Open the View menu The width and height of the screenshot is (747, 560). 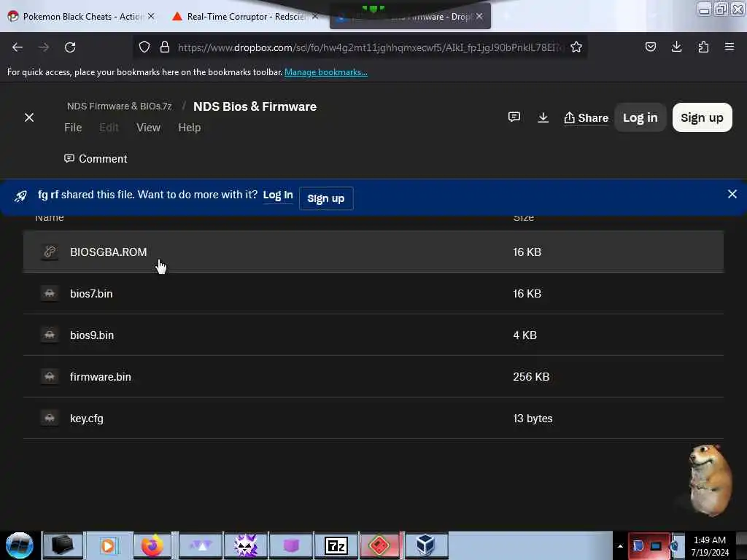[148, 128]
